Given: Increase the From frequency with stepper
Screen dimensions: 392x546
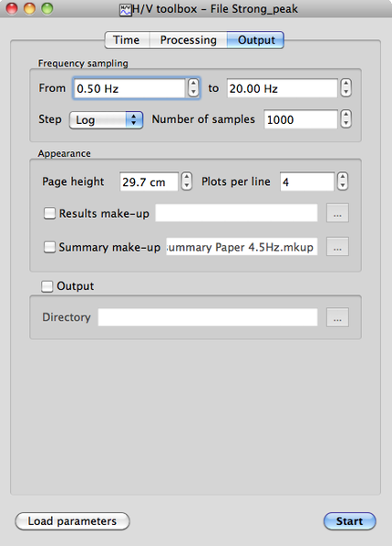Looking at the screenshot, I should pyautogui.click(x=193, y=84).
